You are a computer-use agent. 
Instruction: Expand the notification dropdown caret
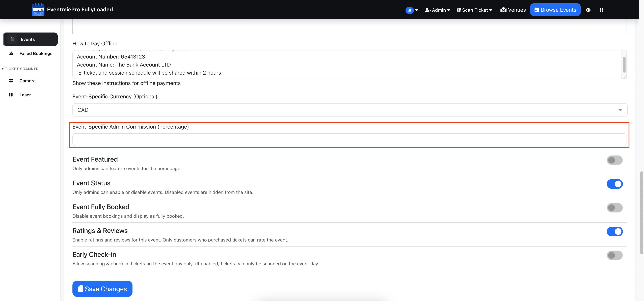(416, 10)
